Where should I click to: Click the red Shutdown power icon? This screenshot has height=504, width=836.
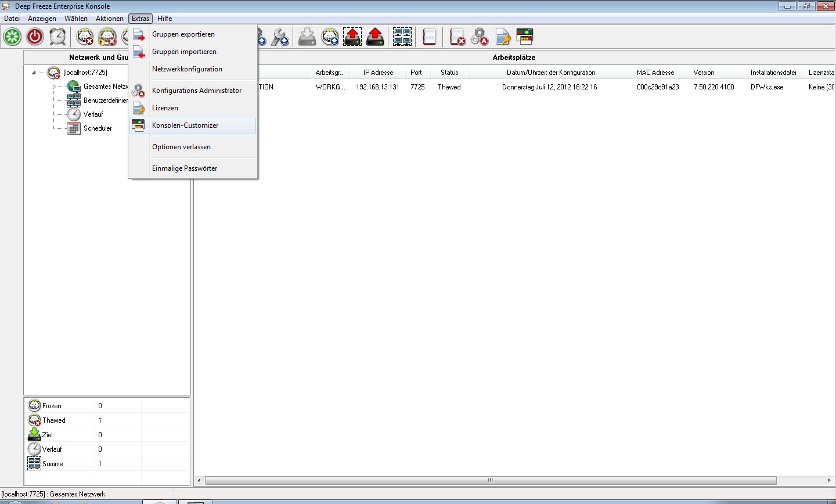pos(35,37)
